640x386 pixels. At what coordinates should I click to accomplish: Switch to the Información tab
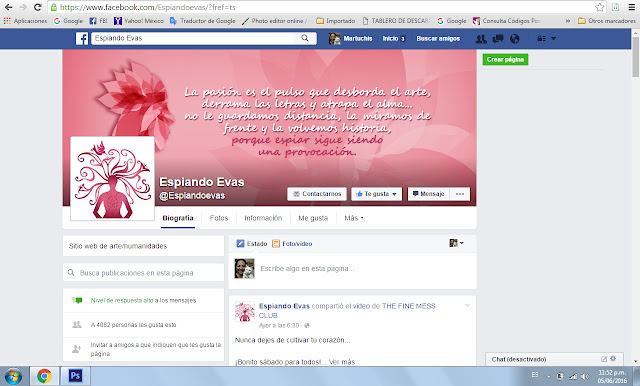pos(263,218)
